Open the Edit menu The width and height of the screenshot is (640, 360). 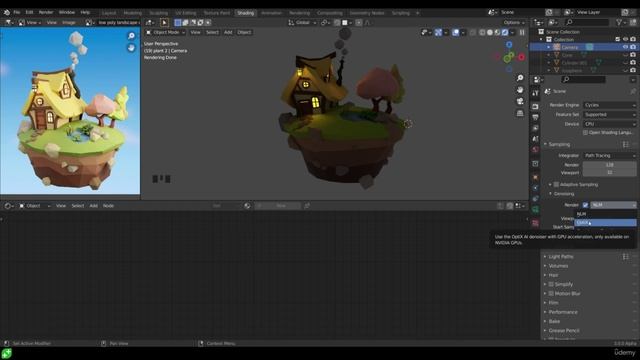(29, 12)
